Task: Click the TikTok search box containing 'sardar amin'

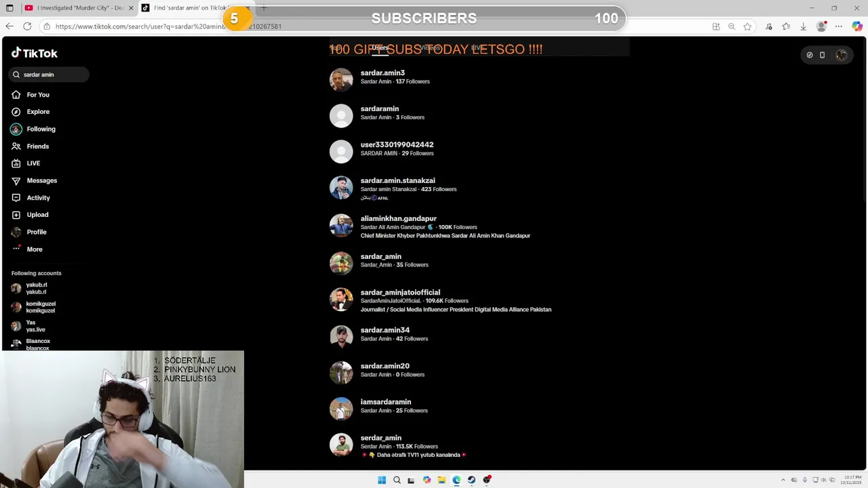Action: 49,75
